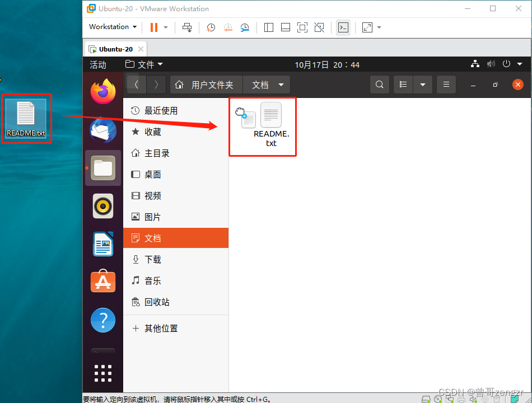Click the manage snapshots wrench icon
Viewport: 532px width, 403px height.
pyautogui.click(x=245, y=27)
